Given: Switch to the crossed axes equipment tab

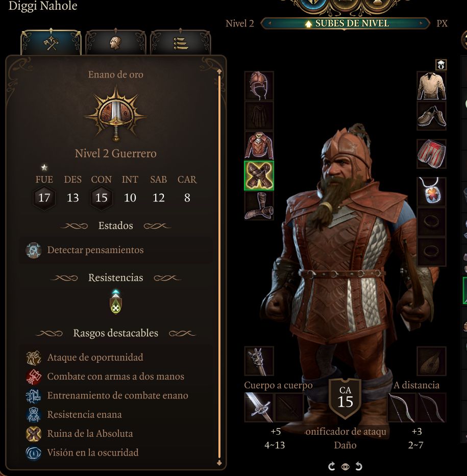Looking at the screenshot, I should [x=51, y=43].
